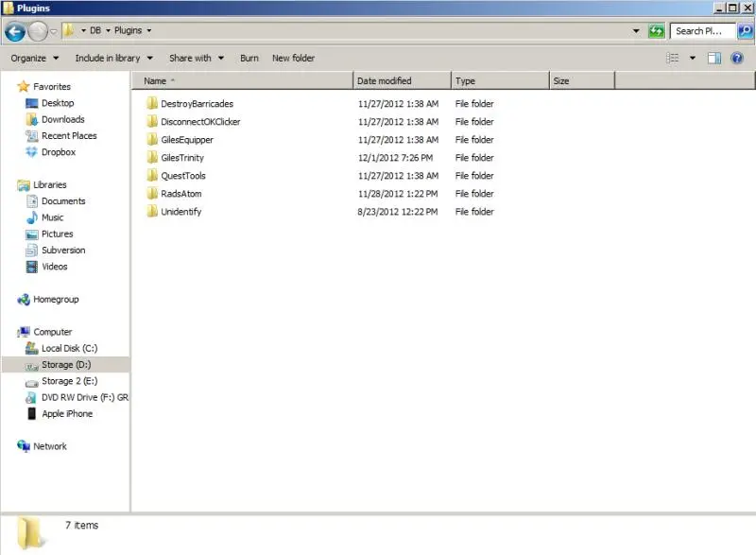Open DVD RW Drive (F:)
Viewport: 756px width, 555px height.
85,398
